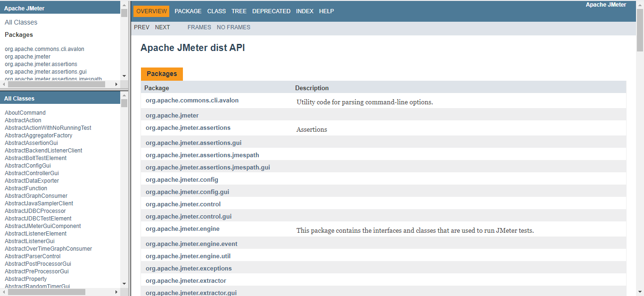Open org.apache.jmeter.engine package link
The width and height of the screenshot is (644, 296).
point(182,229)
